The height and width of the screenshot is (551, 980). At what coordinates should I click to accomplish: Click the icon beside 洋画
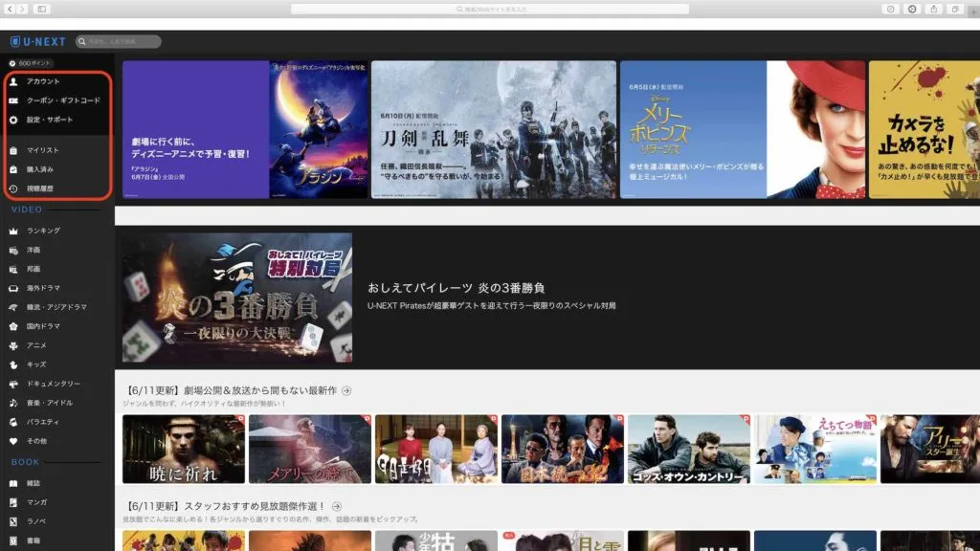click(x=13, y=250)
